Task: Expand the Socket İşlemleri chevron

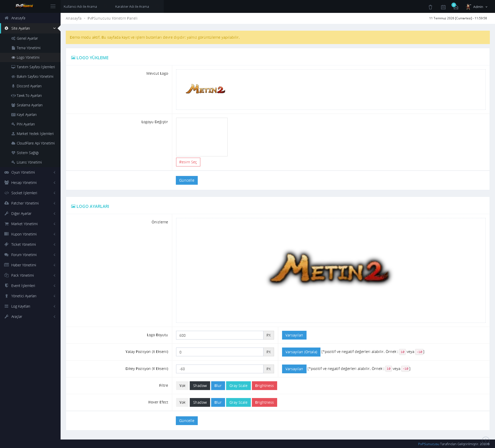Action: coord(54,193)
